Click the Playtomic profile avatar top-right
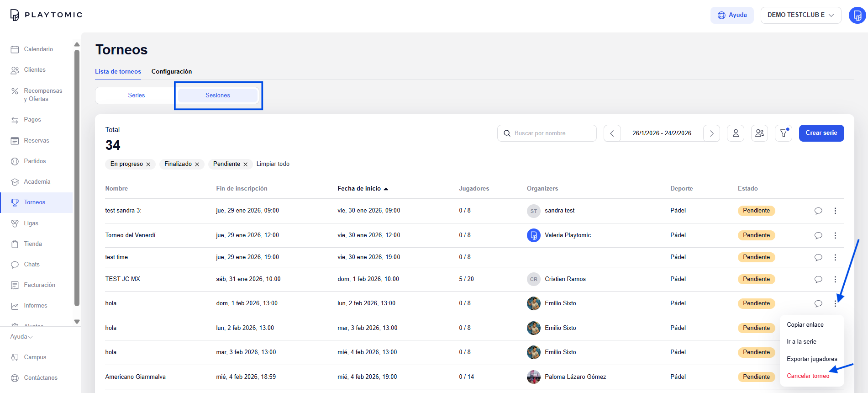Screen dimensions: 868x393 (x=857, y=15)
